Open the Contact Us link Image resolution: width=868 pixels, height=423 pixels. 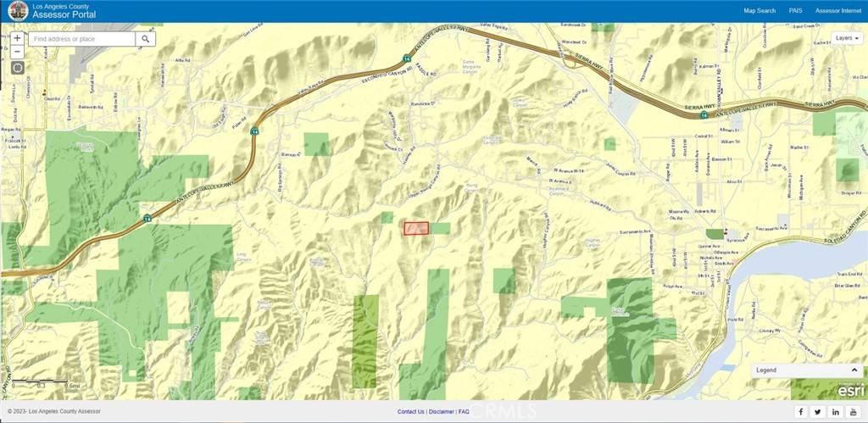[411, 412]
